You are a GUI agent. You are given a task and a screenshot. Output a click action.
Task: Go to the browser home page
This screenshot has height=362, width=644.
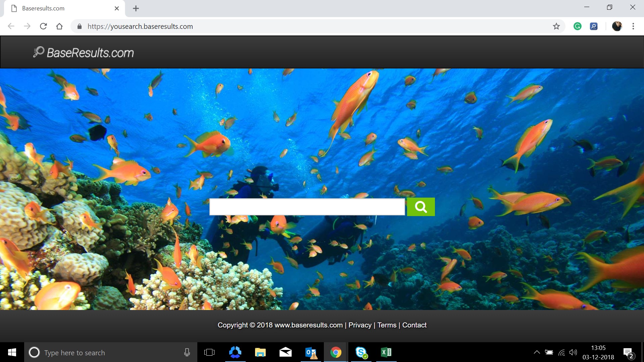tap(59, 26)
